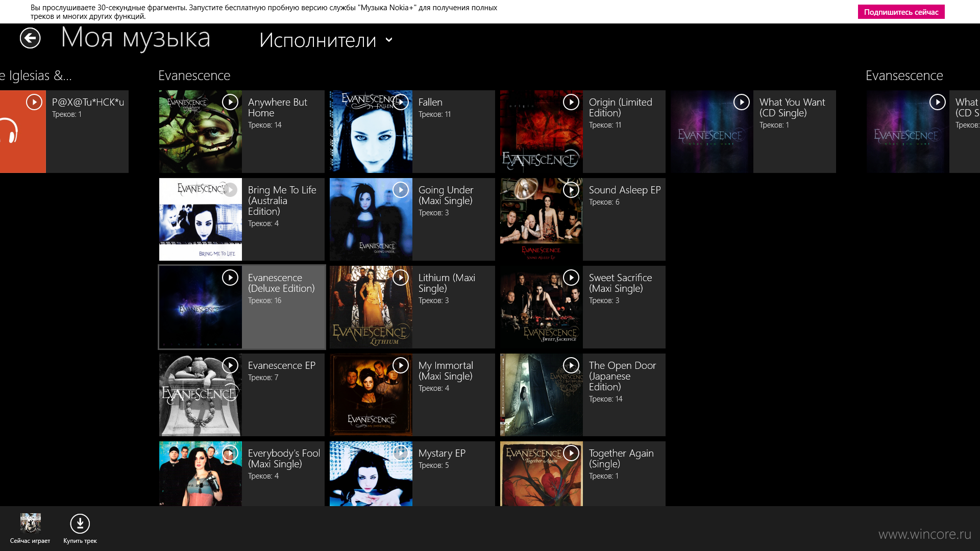Click Треков: 14 under Anywhere But Home
The height and width of the screenshot is (551, 980).
265,125
